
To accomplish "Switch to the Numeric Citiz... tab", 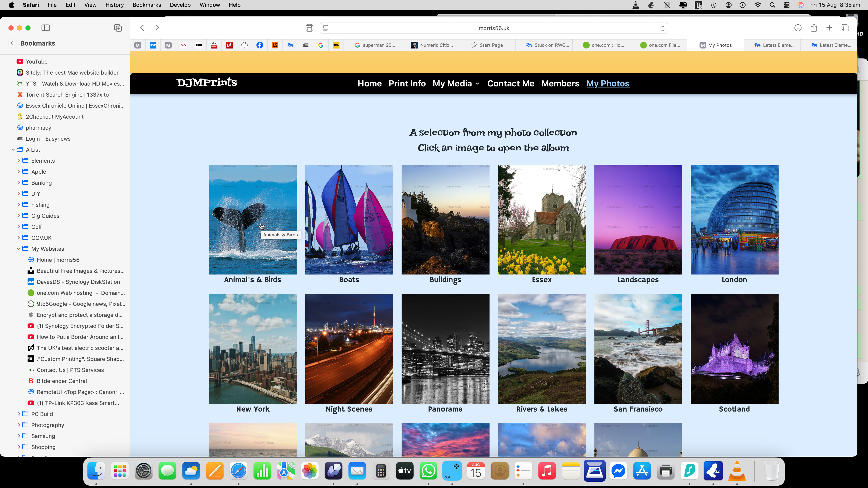I will click(x=430, y=45).
